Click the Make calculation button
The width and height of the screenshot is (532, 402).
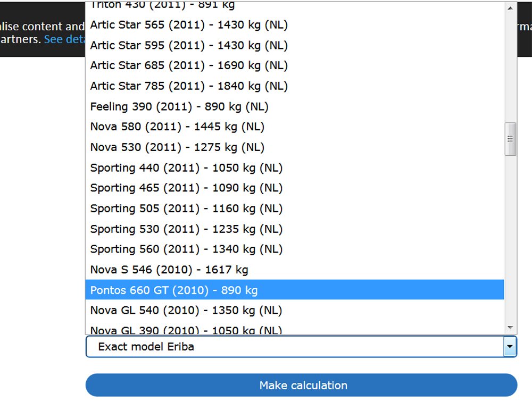[301, 385]
